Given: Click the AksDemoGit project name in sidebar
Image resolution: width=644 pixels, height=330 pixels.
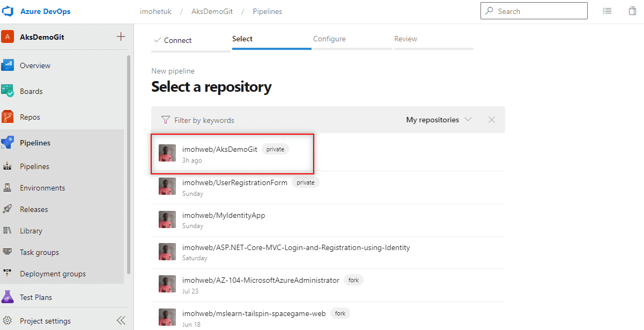Looking at the screenshot, I should pyautogui.click(x=42, y=37).
